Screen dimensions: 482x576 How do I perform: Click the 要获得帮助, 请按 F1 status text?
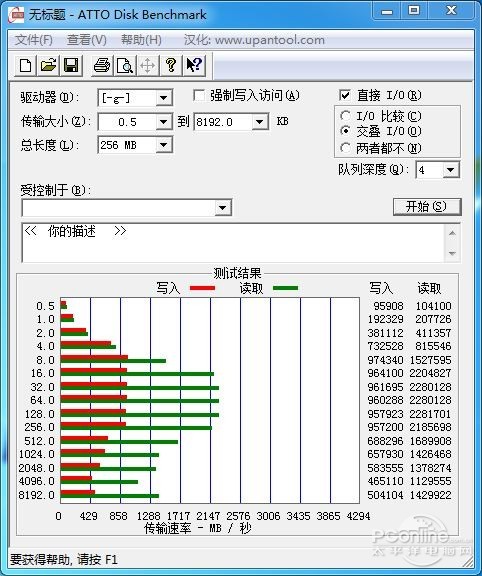pos(64,560)
